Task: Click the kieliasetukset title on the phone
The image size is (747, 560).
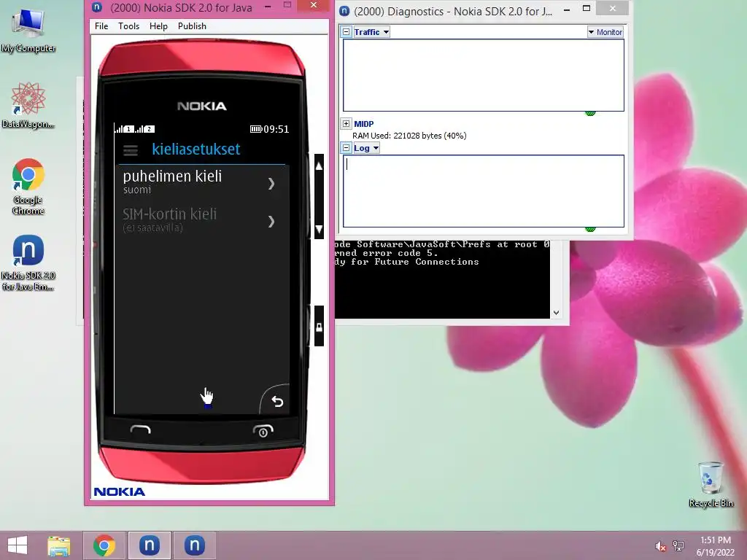Action: pos(196,149)
